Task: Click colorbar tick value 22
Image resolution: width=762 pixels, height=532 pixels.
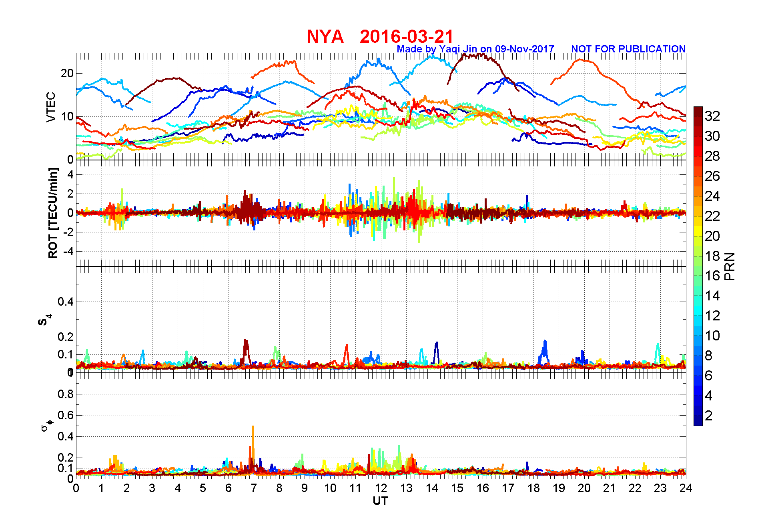Action: click(712, 216)
